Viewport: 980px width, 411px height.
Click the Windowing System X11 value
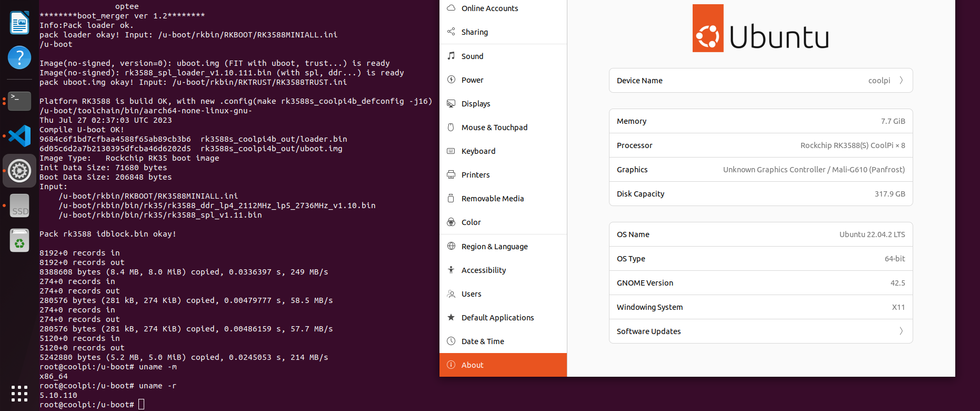[898, 307]
